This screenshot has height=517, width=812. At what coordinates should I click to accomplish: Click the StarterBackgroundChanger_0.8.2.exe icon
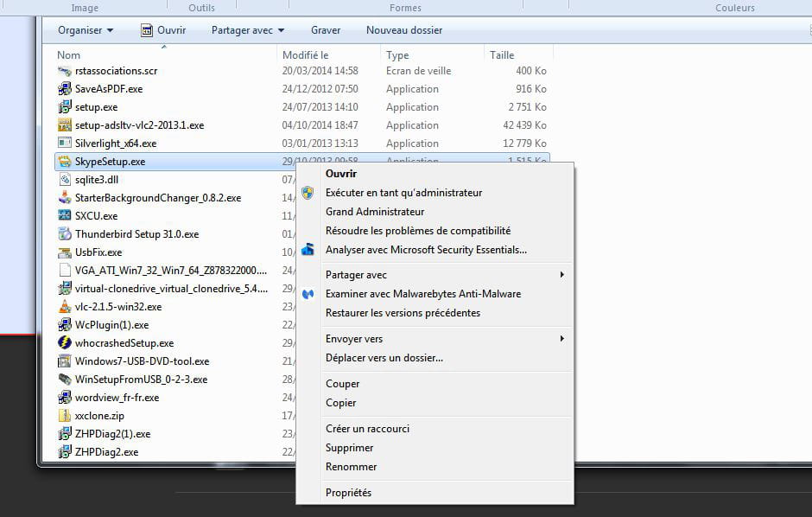[65, 198]
